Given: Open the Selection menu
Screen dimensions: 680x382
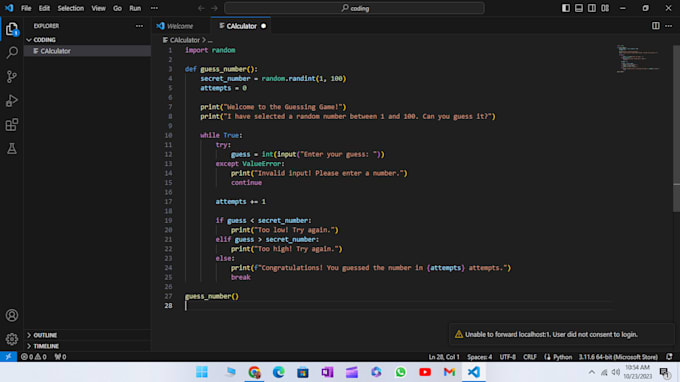Looking at the screenshot, I should pyautogui.click(x=71, y=8).
